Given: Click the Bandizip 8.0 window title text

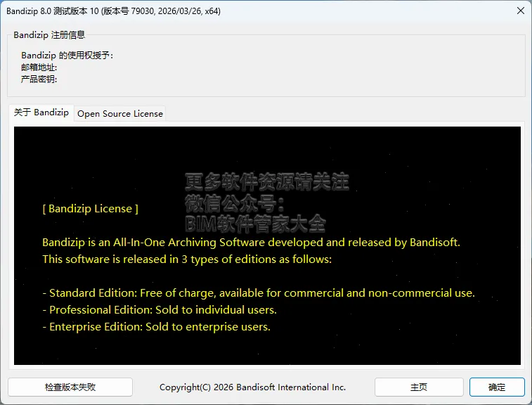Looking at the screenshot, I should [x=113, y=11].
